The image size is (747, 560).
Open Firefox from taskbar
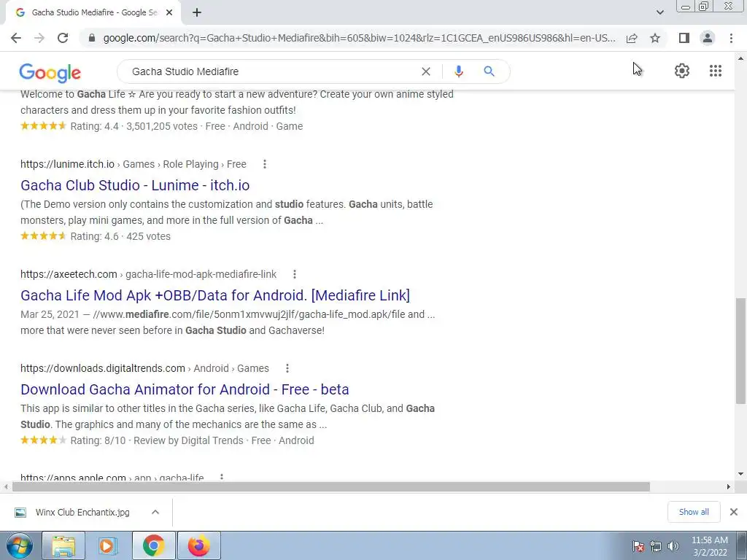click(198, 545)
